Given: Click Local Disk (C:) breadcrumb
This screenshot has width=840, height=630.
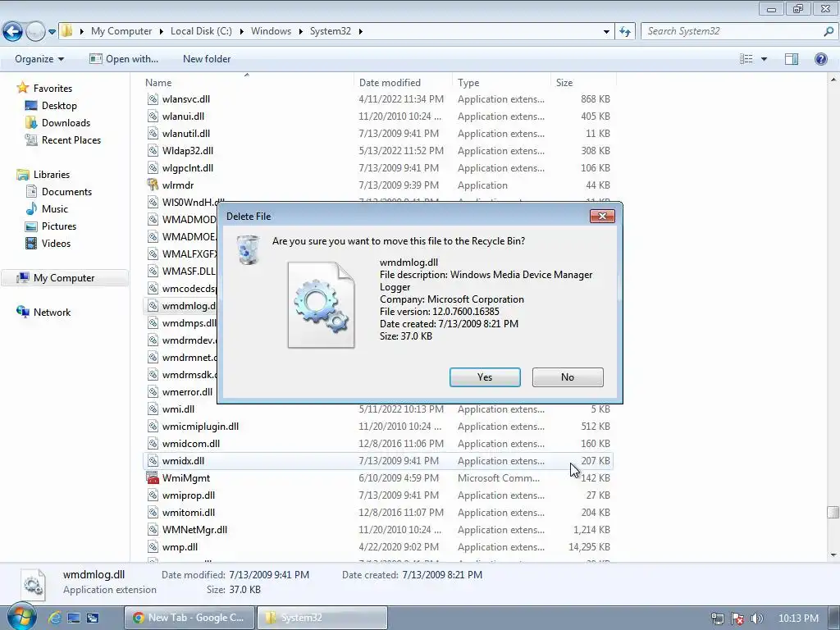Looking at the screenshot, I should coord(201,31).
